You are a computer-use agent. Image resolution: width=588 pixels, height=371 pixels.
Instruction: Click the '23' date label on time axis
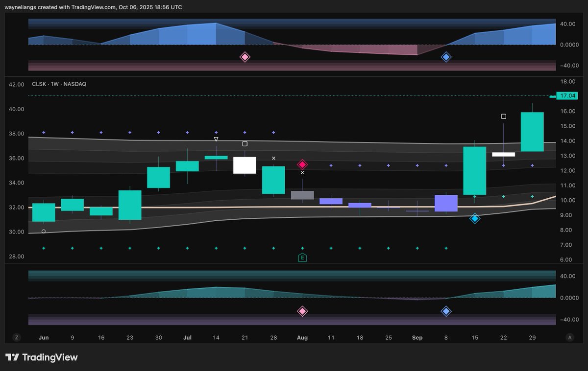tap(130, 338)
